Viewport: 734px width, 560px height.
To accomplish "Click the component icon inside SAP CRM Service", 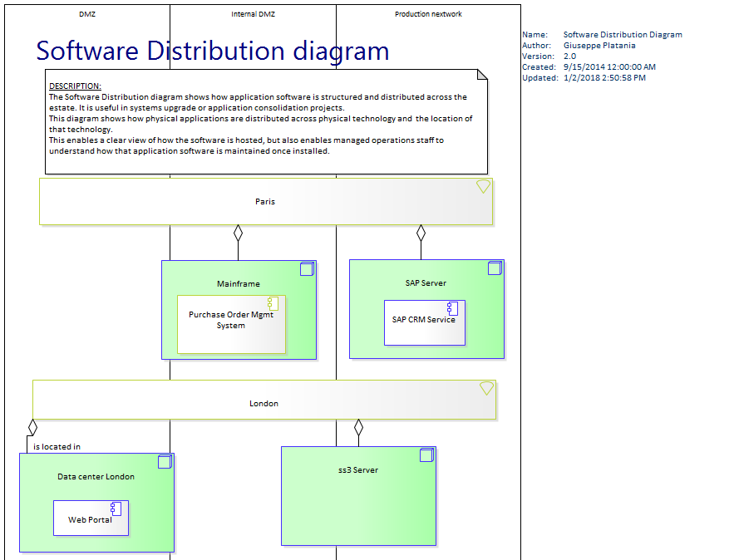I will click(x=453, y=307).
